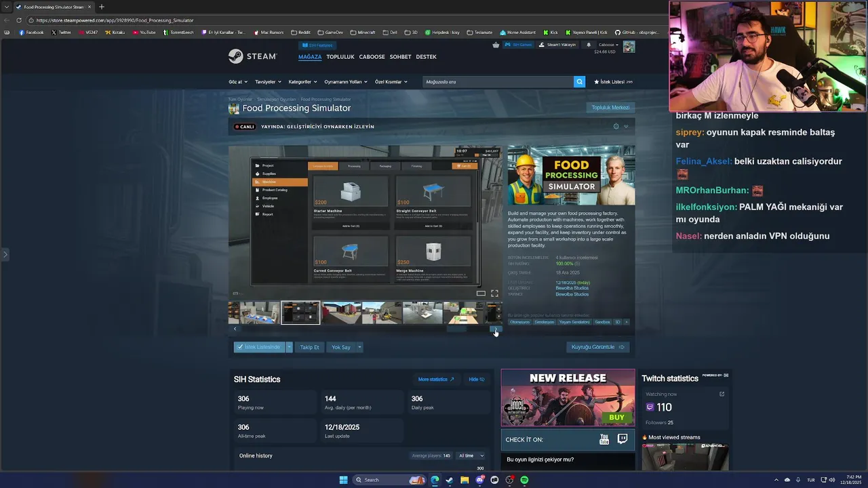The image size is (868, 488).
Task: Toggle theater mode on the screenshot viewer
Action: (x=481, y=293)
